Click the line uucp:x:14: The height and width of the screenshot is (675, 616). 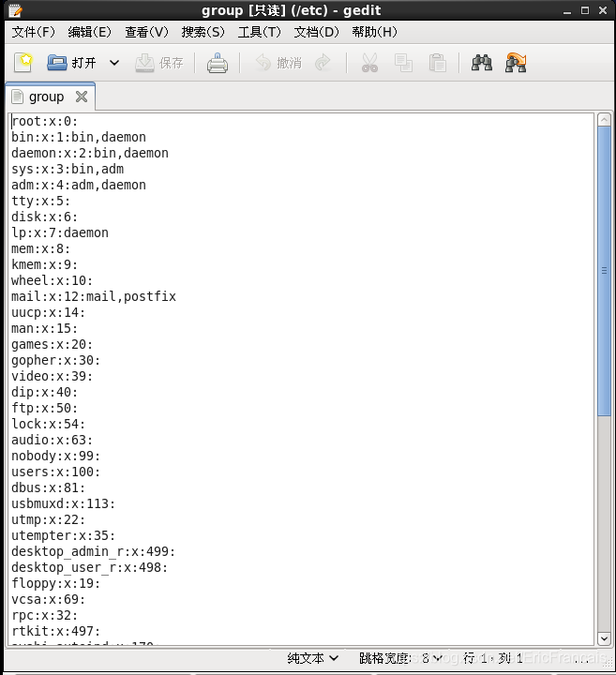[x=48, y=312]
